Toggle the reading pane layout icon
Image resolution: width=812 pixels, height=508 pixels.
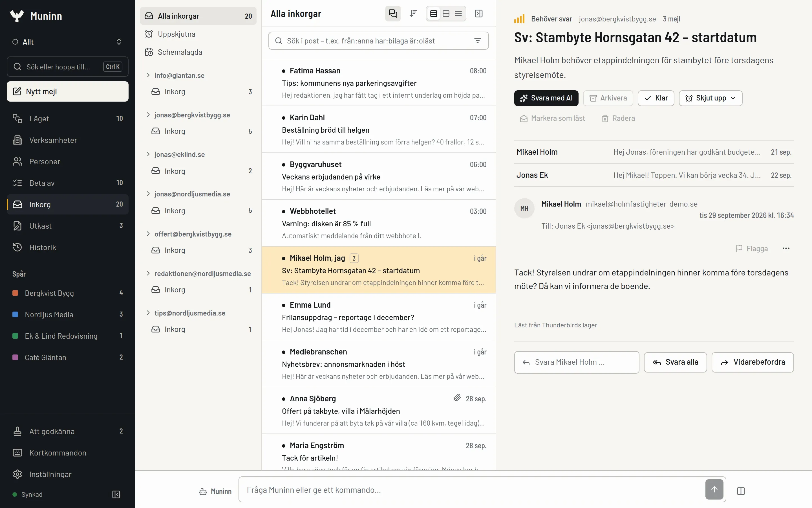478,14
